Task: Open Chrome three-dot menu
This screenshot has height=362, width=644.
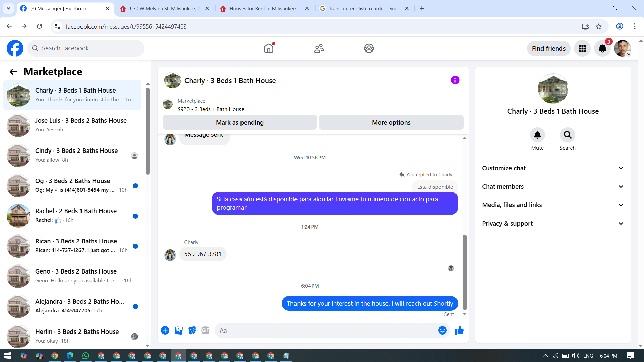Action: 635,26
